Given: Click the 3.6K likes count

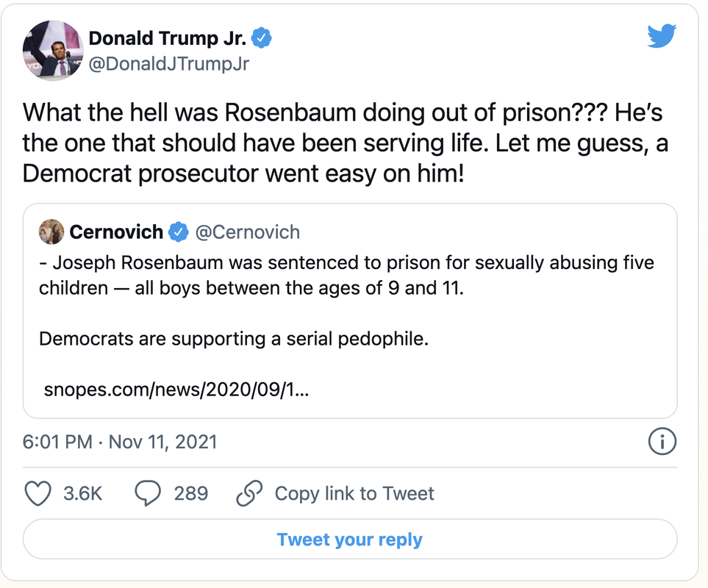Looking at the screenshot, I should [82, 493].
